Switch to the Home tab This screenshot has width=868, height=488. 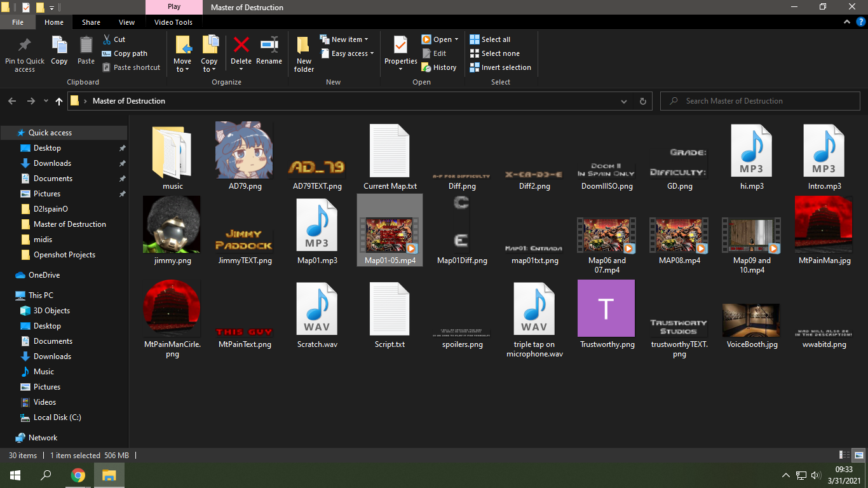pos(54,22)
